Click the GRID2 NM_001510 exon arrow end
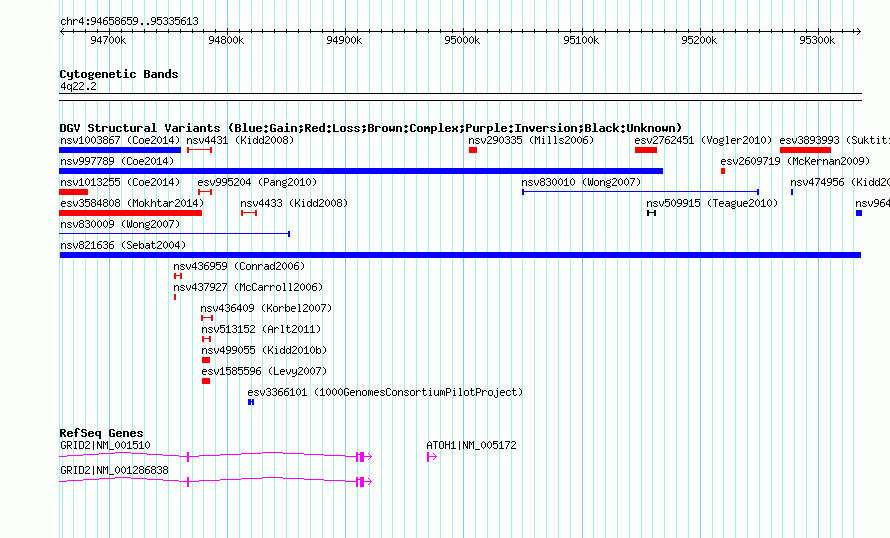 pyautogui.click(x=364, y=457)
